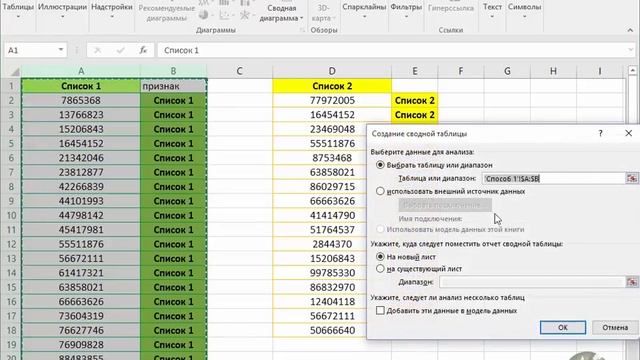
Task: Select column C header
Action: tap(240, 71)
